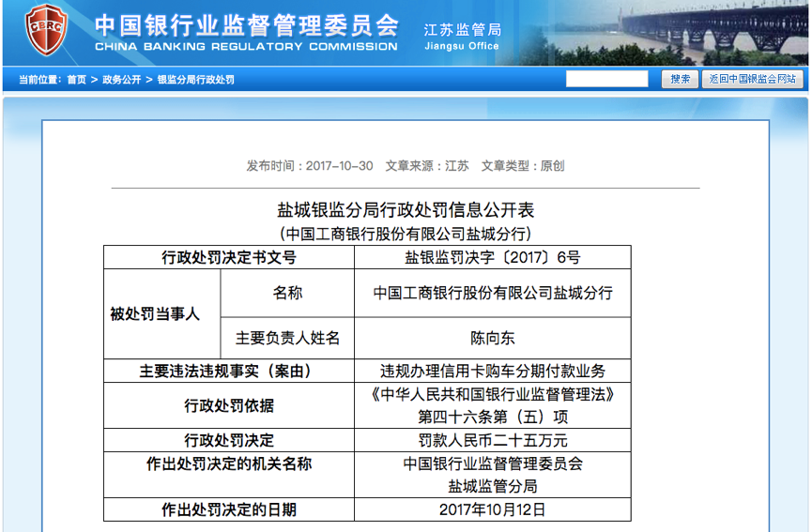Click the 行政处罚依据 cell
812x532 pixels.
point(229,405)
